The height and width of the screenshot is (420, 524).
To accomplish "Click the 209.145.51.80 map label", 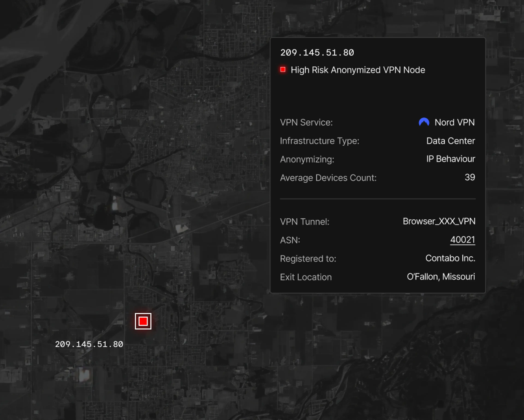I will click(89, 344).
